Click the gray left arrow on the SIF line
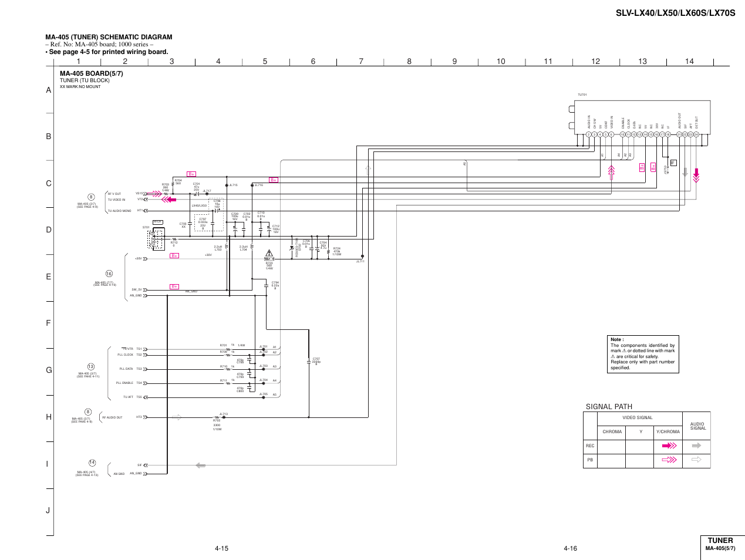745x560 pixels. tap(201, 465)
